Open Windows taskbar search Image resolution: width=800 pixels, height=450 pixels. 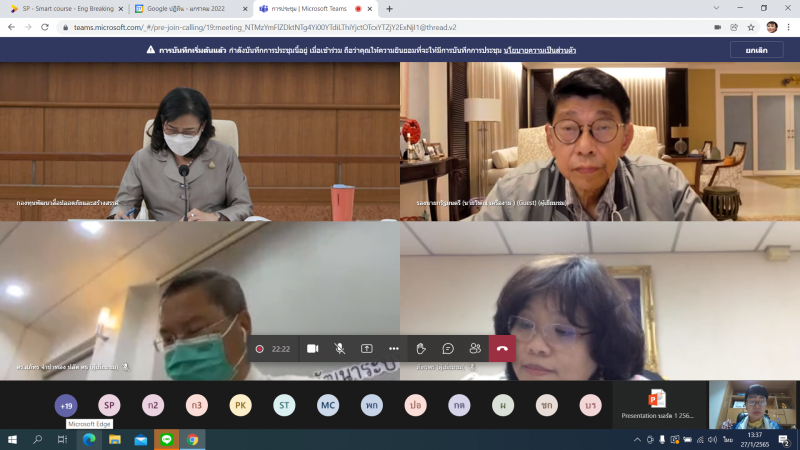[x=37, y=439]
